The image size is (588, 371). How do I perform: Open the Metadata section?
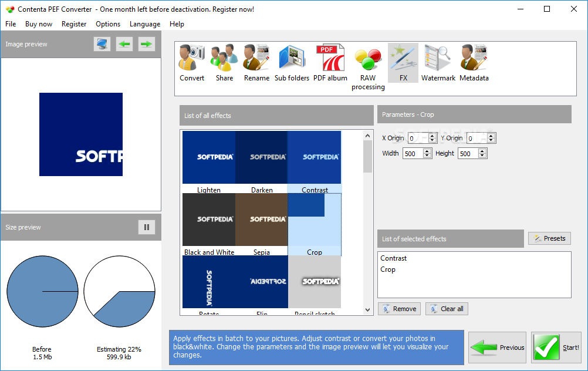[x=474, y=63]
